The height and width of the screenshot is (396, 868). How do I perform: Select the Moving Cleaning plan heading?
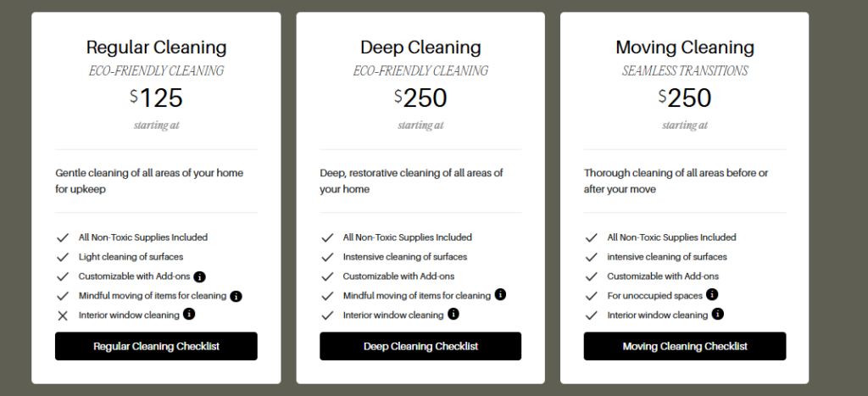685,47
